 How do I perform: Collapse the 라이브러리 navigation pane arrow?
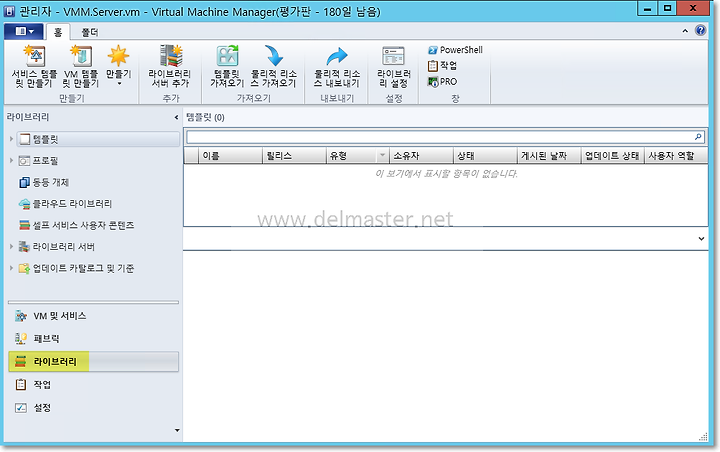click(x=176, y=118)
